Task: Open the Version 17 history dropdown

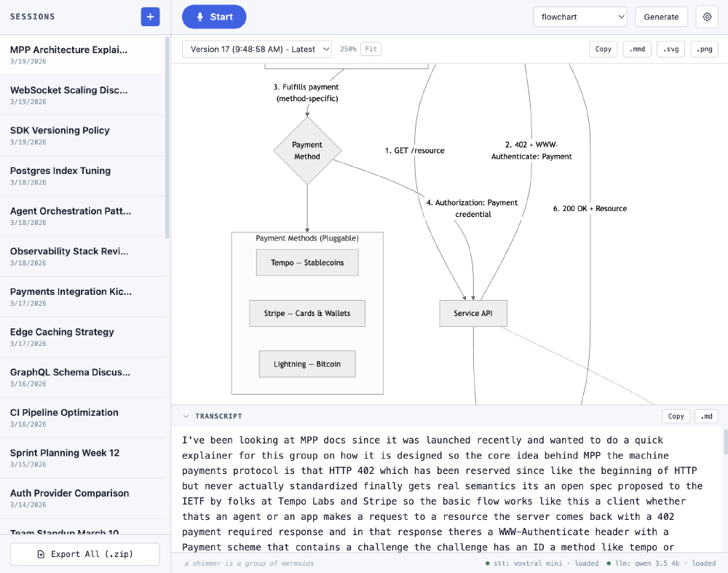Action: coord(256,49)
